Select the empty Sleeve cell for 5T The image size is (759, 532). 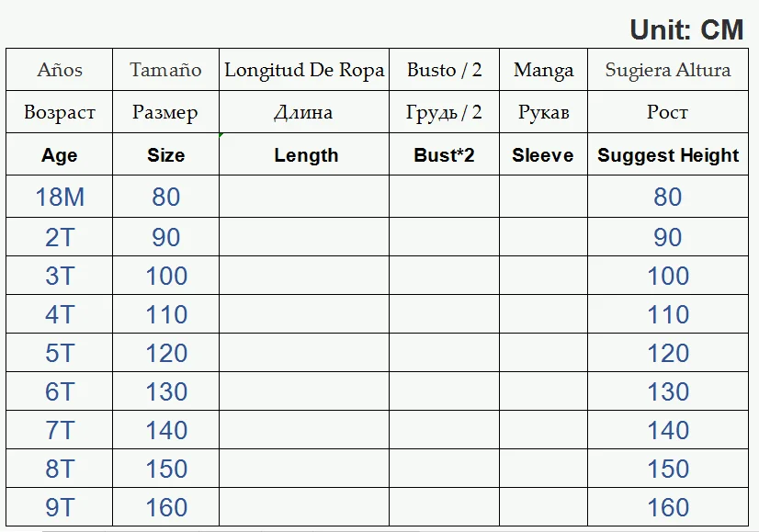pyautogui.click(x=543, y=353)
